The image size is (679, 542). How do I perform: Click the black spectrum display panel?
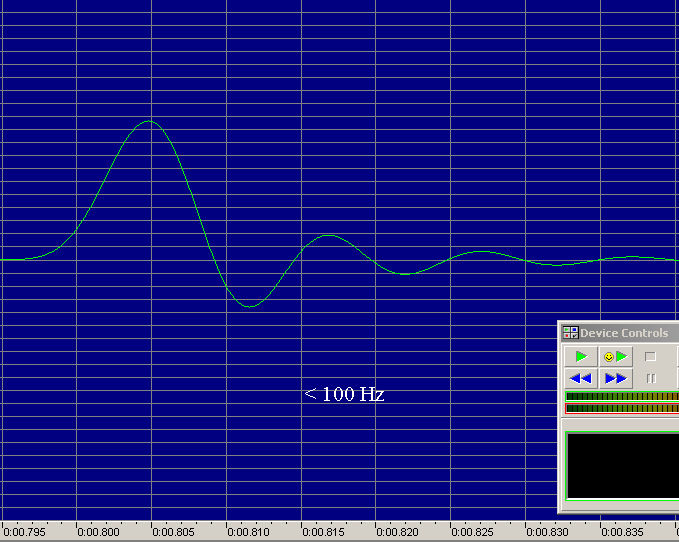click(622, 465)
